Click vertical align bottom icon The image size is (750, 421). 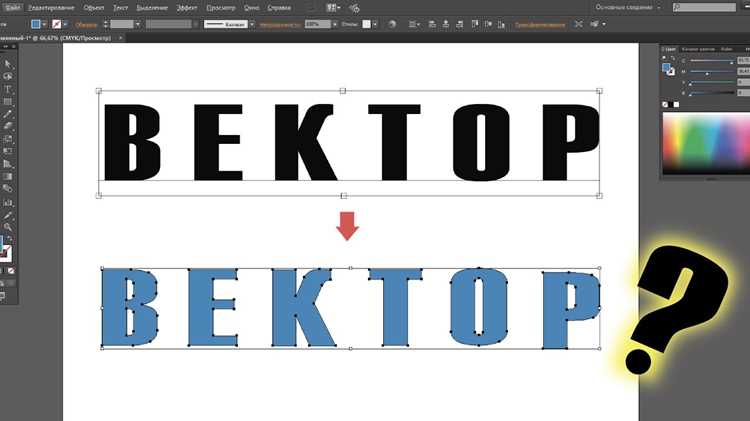tap(501, 24)
